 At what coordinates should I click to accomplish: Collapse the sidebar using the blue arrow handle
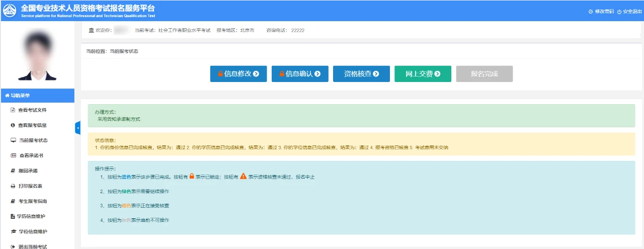pos(77,128)
